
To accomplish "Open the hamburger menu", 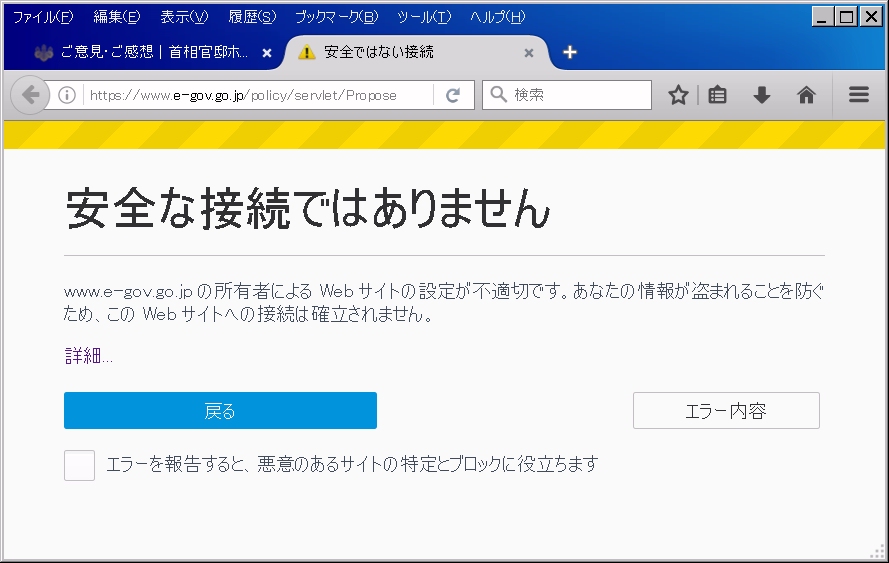I will [x=859, y=95].
